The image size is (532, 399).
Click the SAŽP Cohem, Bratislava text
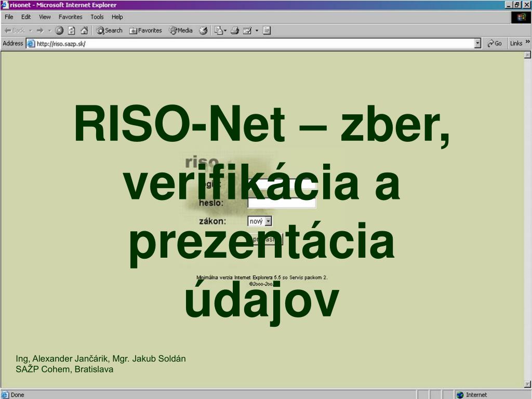tap(64, 369)
